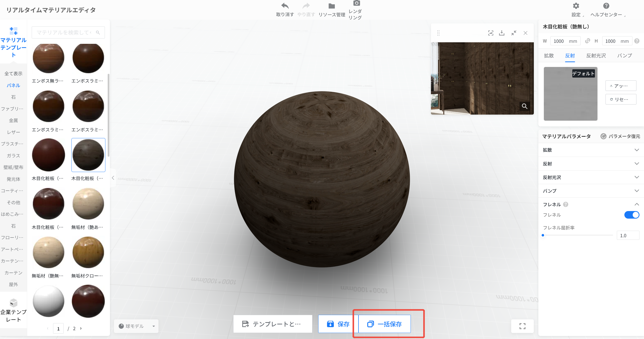Click the フレネル help icon

(566, 204)
